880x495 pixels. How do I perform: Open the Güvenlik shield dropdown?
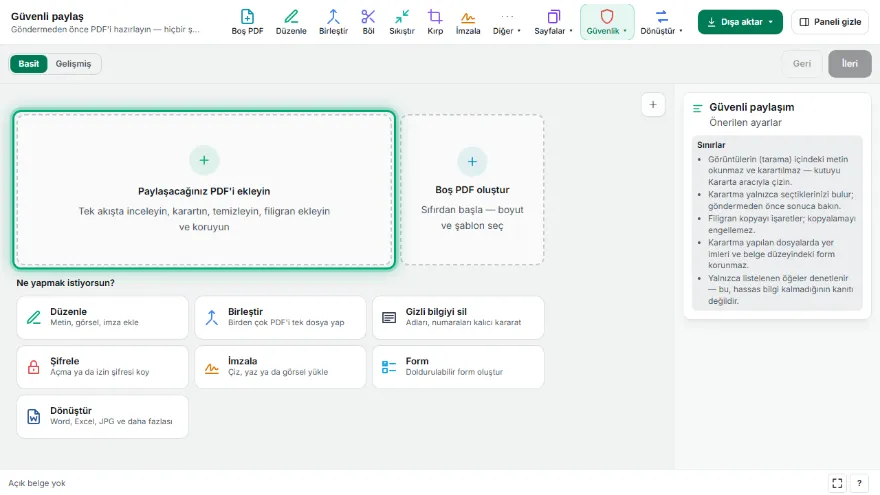pyautogui.click(x=607, y=22)
